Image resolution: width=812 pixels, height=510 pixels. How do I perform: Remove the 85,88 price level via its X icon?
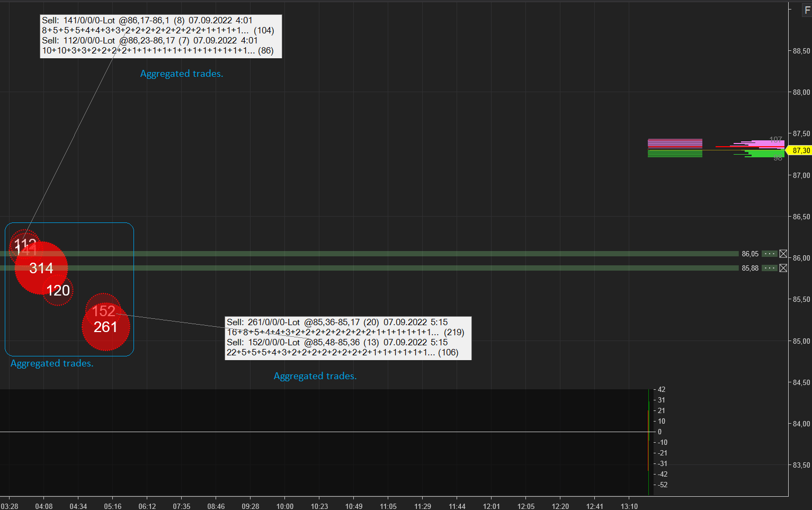click(x=783, y=268)
